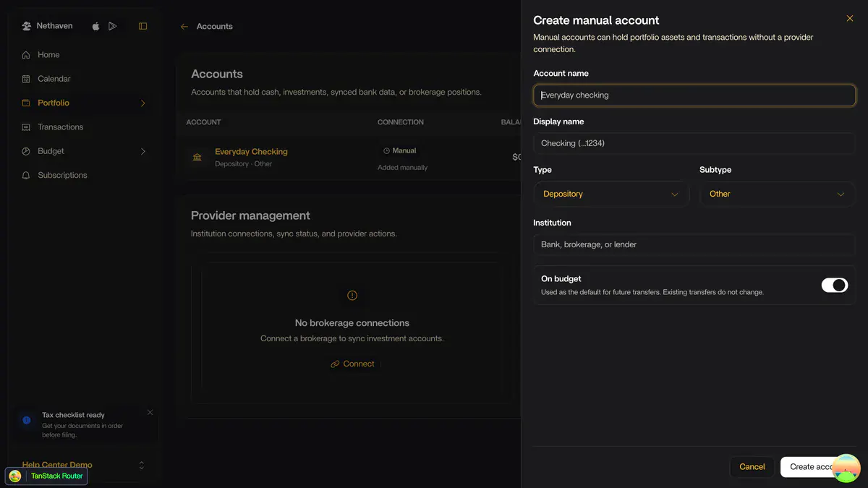The image size is (868, 488).
Task: Click the bank icon beside Everyday Checking
Action: [x=197, y=157]
